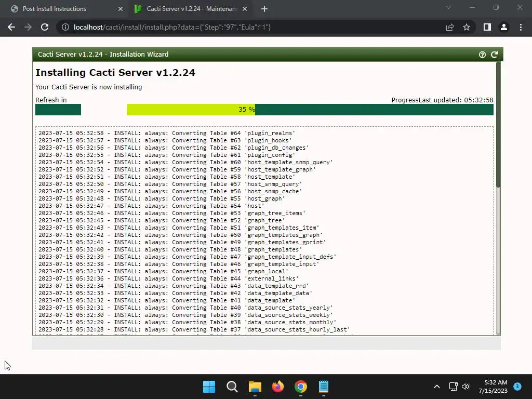
Task: Open notification badge in taskbar
Action: 517,386
